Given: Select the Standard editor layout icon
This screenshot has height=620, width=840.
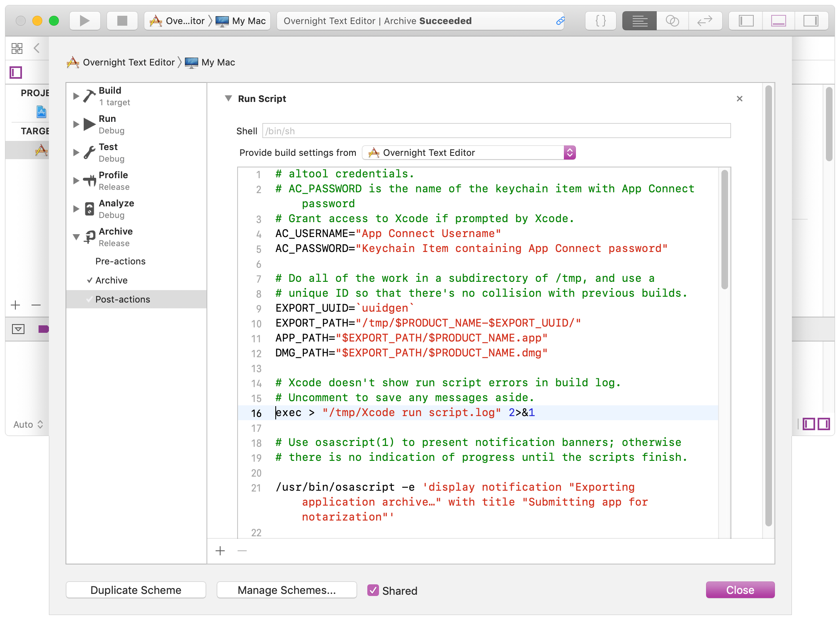Looking at the screenshot, I should [639, 21].
